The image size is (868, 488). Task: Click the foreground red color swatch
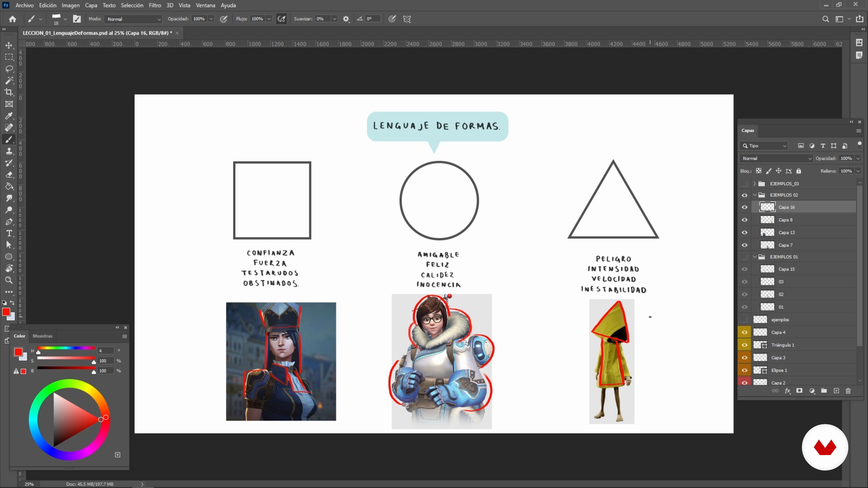tap(6, 312)
